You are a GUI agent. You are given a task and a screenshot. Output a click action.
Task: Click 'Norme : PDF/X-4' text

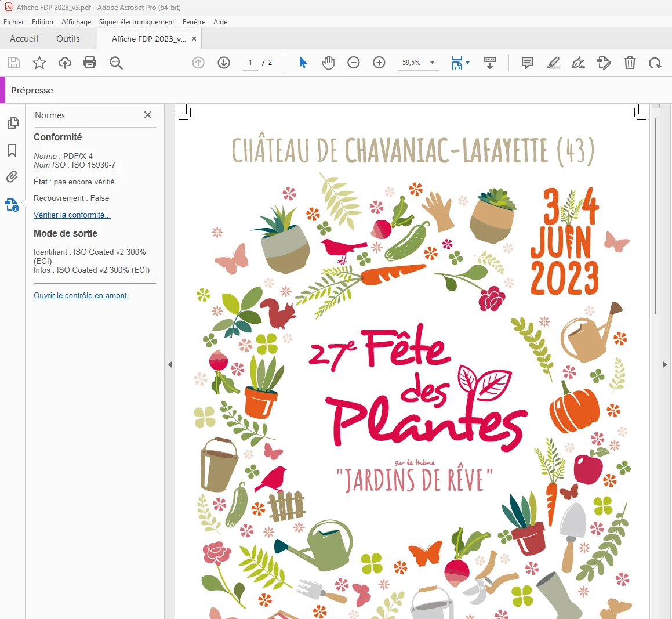pos(63,156)
